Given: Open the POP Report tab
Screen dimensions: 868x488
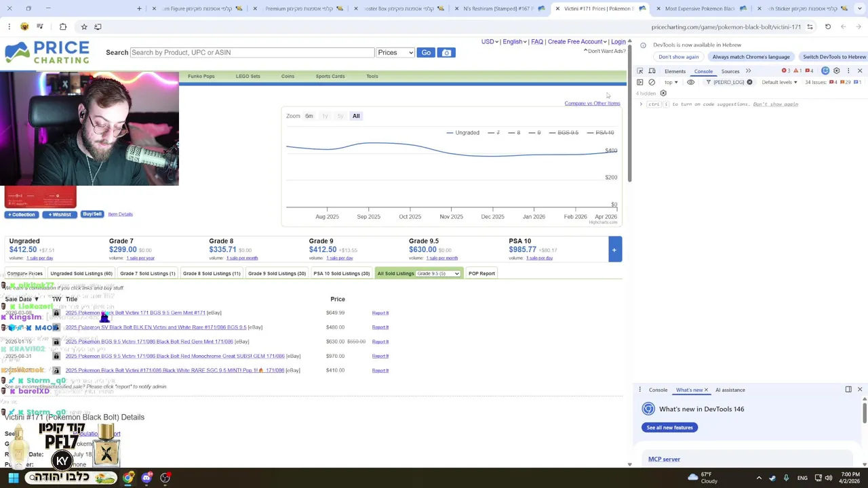Looking at the screenshot, I should [x=481, y=273].
